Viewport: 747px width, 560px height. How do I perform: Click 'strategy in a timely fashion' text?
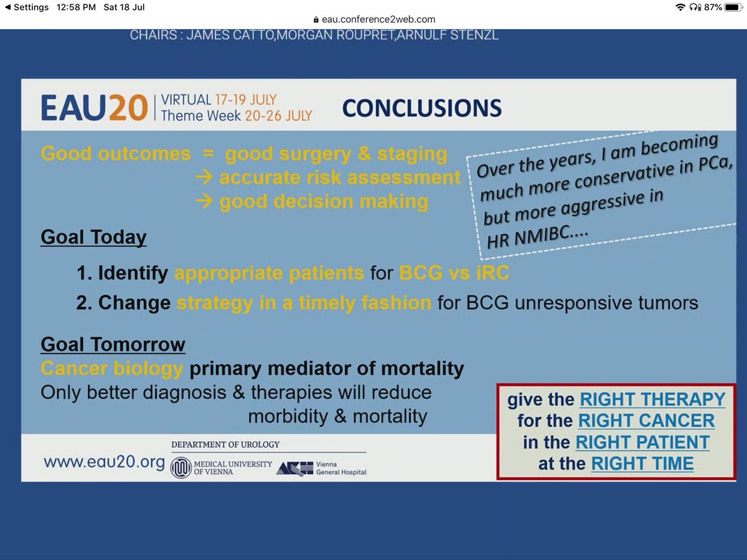pos(304,303)
